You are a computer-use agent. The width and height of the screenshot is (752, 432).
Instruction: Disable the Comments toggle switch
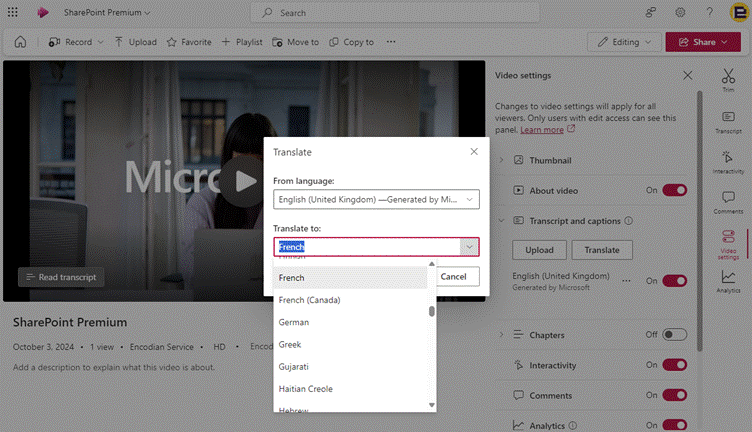point(674,396)
